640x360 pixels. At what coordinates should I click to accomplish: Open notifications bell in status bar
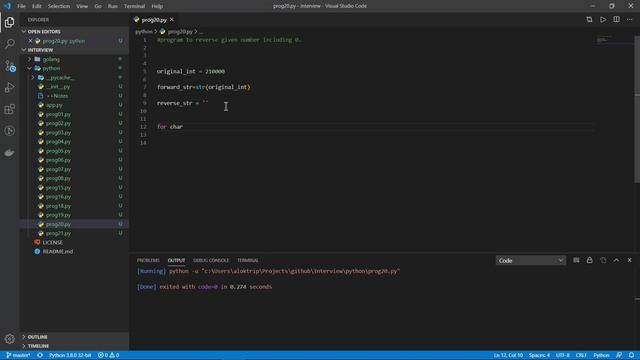631,356
